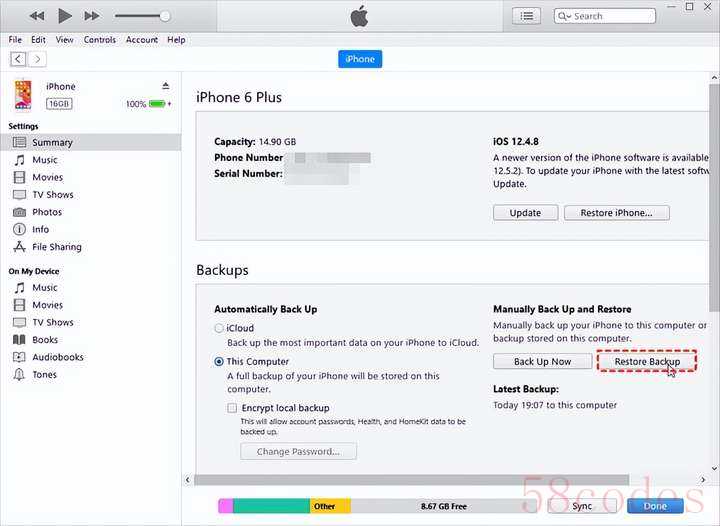This screenshot has width=720, height=526.
Task: Open TV Shows under On My Device
Action: click(52, 323)
